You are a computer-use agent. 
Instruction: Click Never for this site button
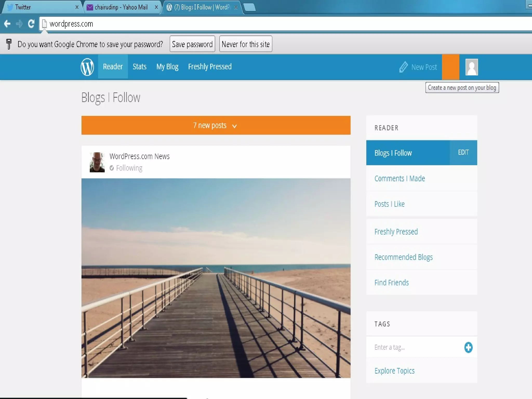pos(245,44)
